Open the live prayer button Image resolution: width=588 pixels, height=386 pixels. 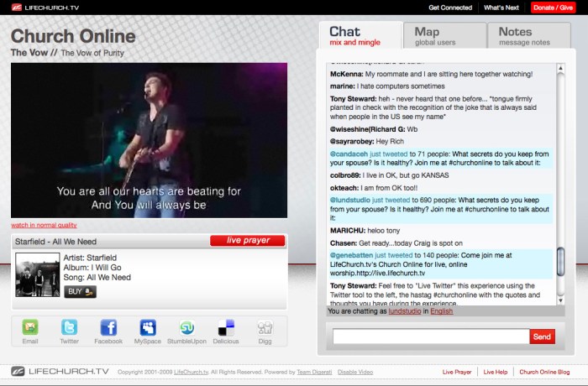[248, 241]
